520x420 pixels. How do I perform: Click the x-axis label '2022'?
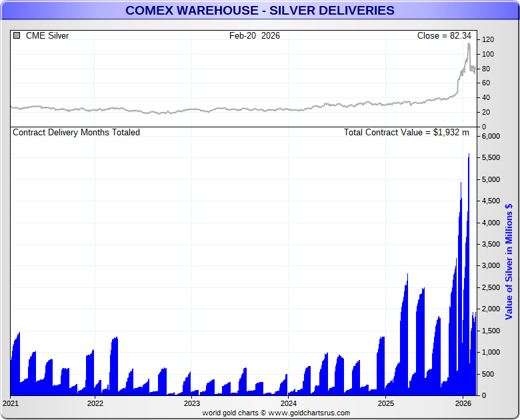click(95, 403)
